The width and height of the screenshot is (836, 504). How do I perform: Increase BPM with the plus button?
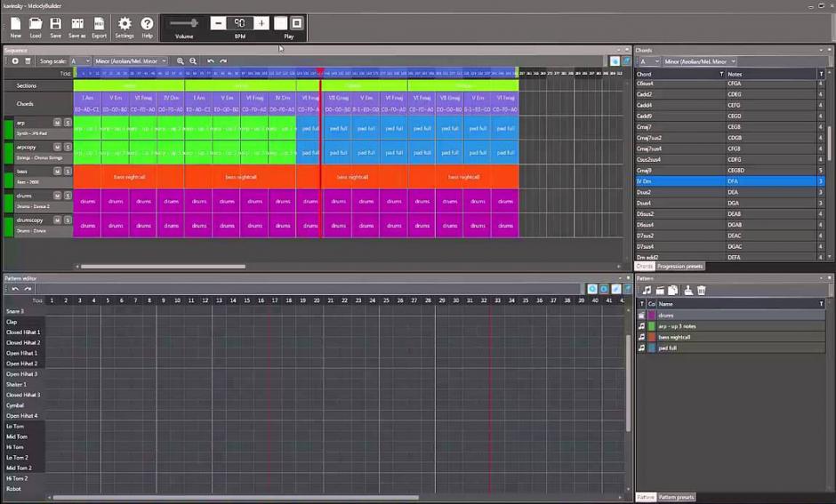[x=261, y=23]
